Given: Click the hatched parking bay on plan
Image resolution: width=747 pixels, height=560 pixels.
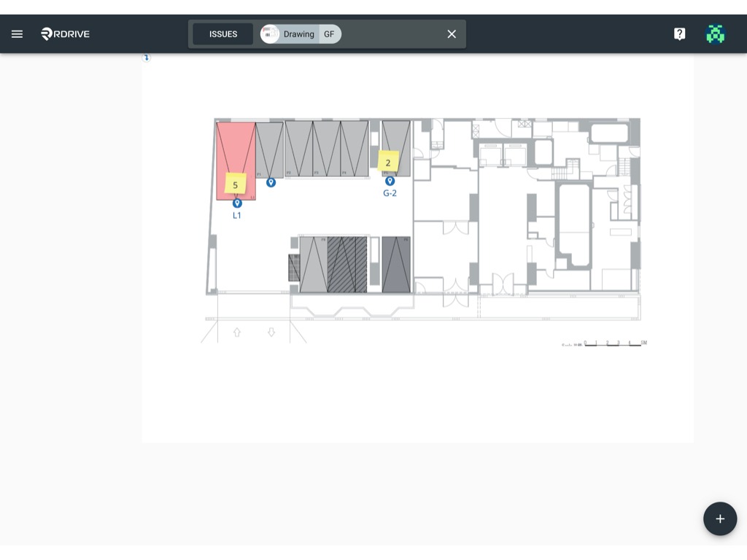Looking at the screenshot, I should 347,265.
